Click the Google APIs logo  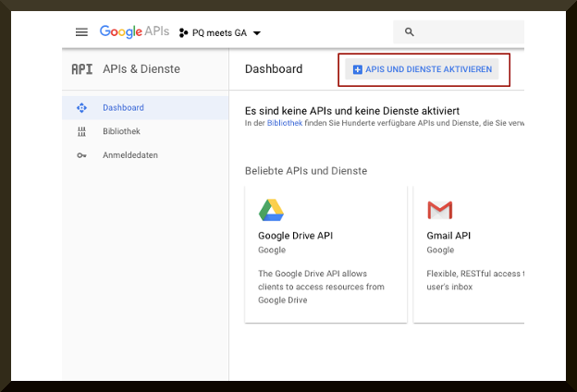134,32
